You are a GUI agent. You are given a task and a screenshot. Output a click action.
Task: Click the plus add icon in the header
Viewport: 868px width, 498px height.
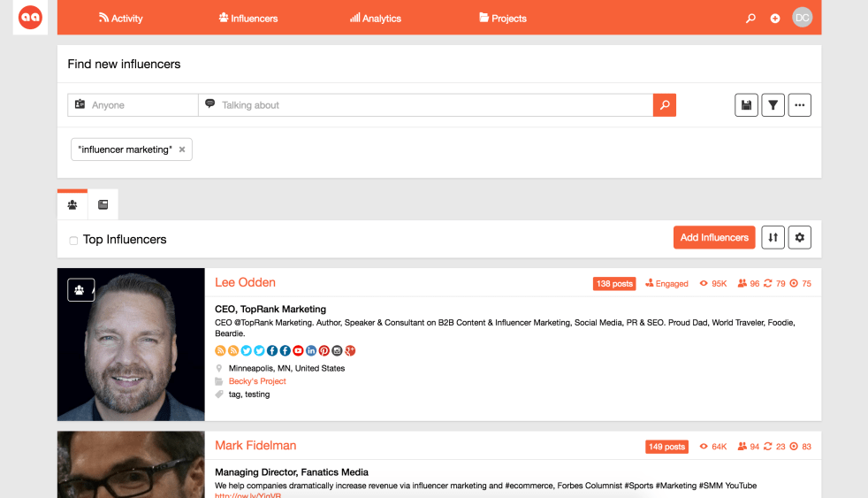(x=775, y=19)
